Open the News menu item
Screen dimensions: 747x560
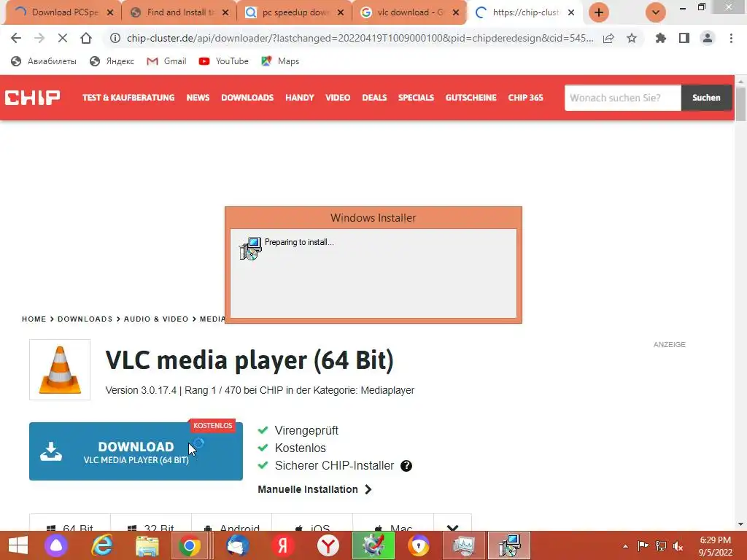click(x=198, y=98)
